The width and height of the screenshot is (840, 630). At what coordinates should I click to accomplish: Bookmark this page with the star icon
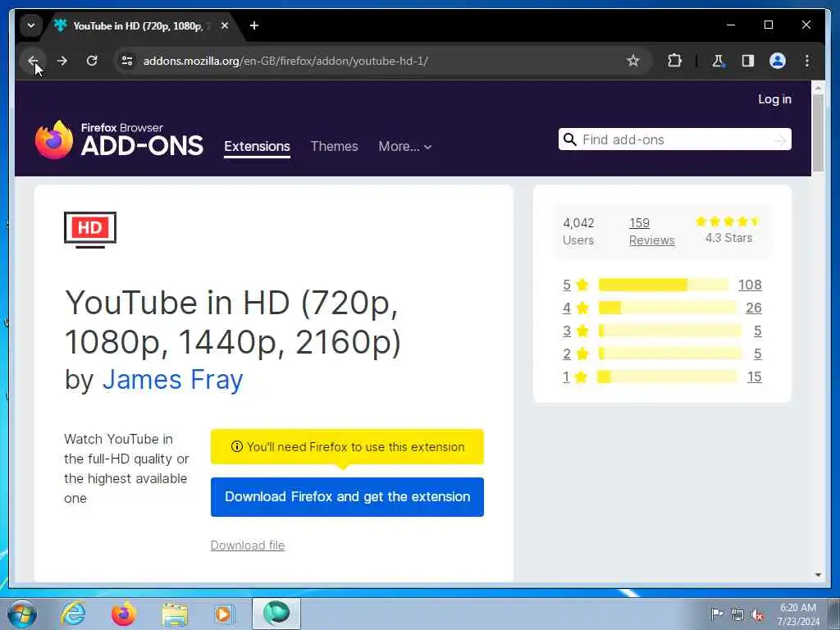[x=632, y=61]
